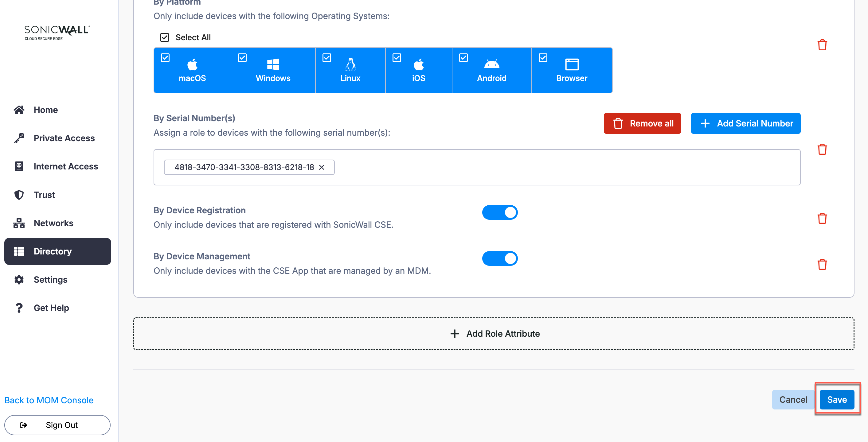The image size is (868, 442).
Task: Uncheck the macOS platform checkbox
Action: pyautogui.click(x=165, y=58)
